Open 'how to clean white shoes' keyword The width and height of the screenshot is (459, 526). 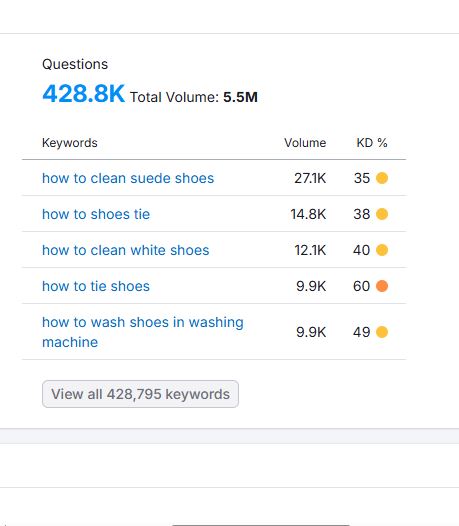(125, 250)
